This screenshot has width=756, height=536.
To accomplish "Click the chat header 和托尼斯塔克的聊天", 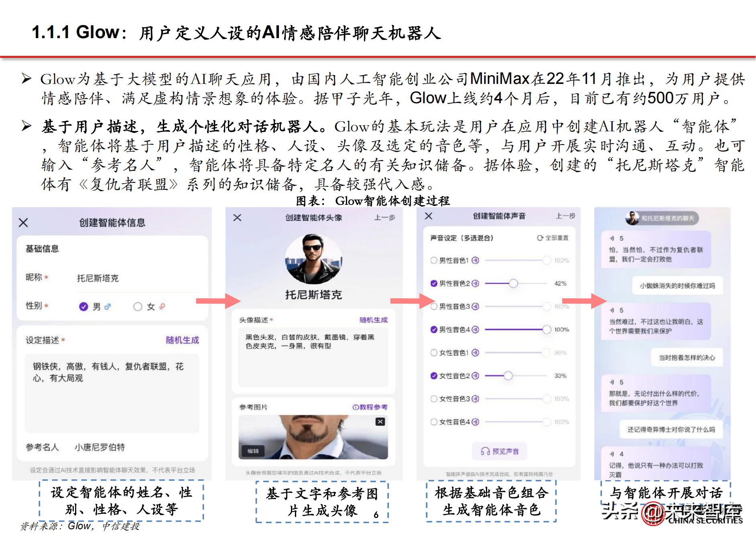I will click(x=662, y=218).
